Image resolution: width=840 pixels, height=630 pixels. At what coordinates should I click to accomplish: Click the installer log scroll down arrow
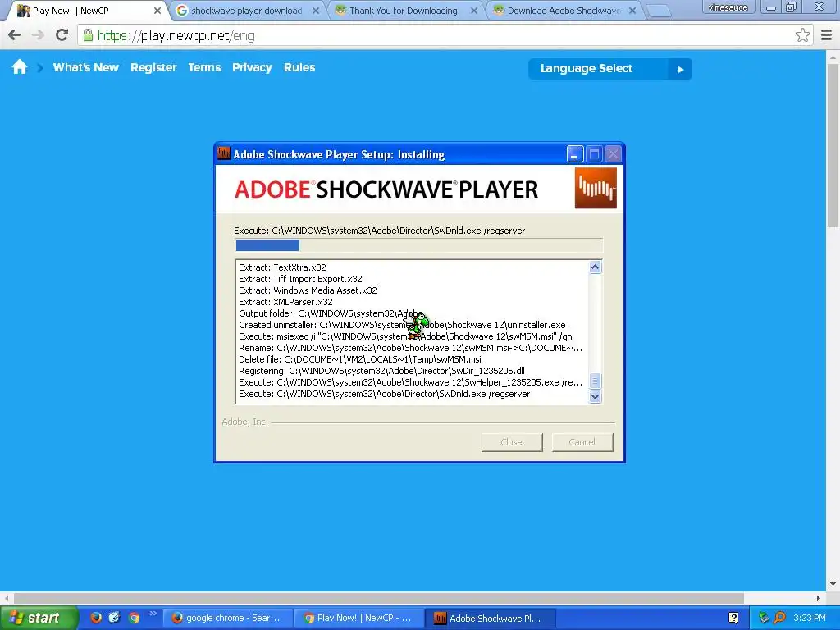pos(596,396)
